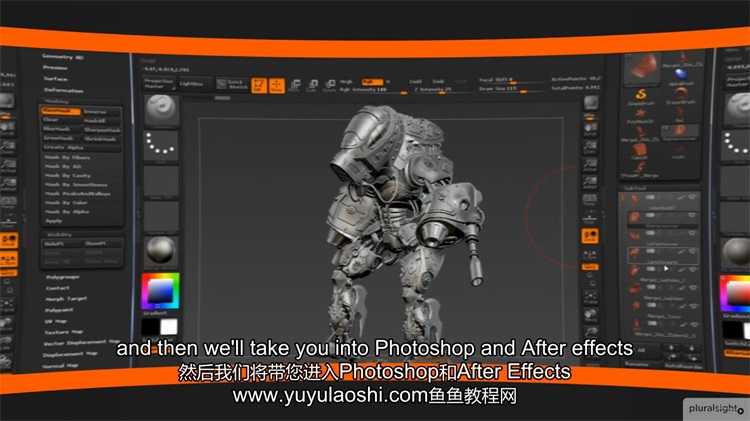Viewport: 750px width, 421px height.
Task: Toggle the L.Sym button in right shelf
Action: click(590, 254)
